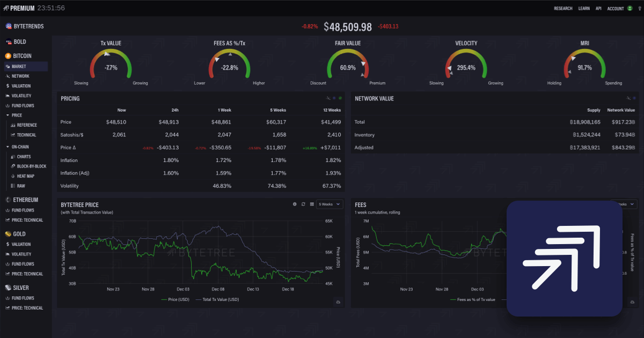Click the network icon in Pricing panel header
Screen dimensions: 644x338
[328, 98]
